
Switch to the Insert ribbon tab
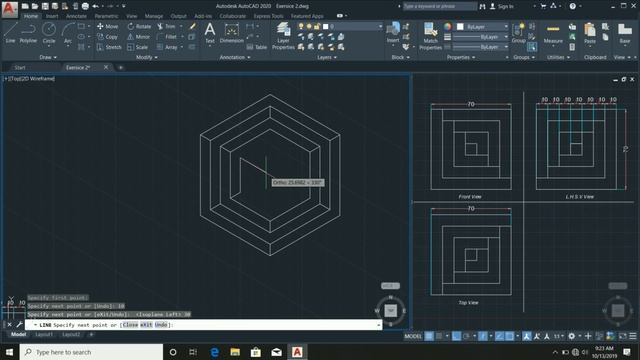(x=52, y=16)
